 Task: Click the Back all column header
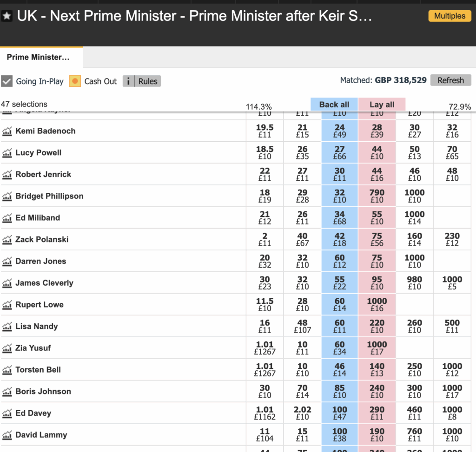tap(334, 105)
